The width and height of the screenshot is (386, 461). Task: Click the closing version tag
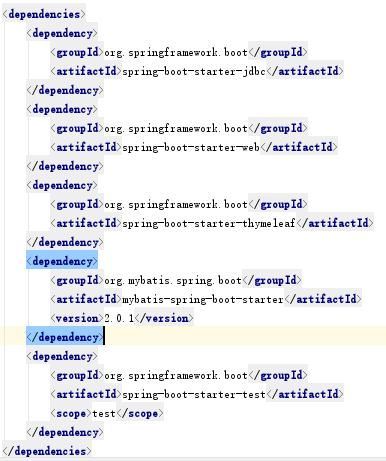(164, 318)
